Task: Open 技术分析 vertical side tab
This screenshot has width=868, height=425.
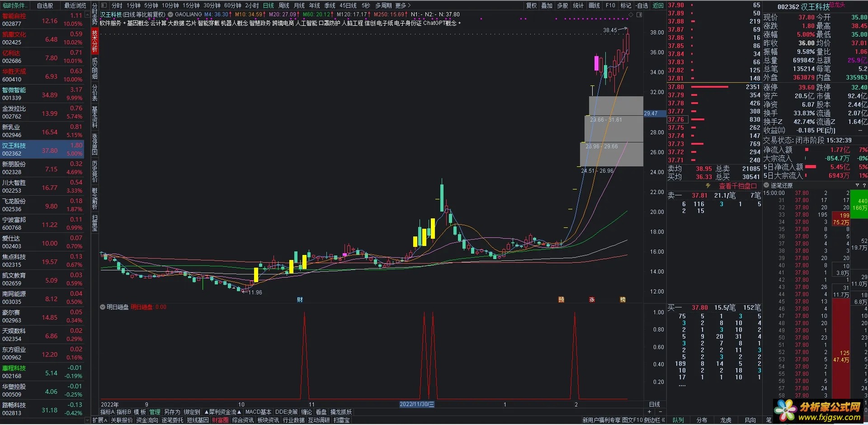Action: click(95, 41)
